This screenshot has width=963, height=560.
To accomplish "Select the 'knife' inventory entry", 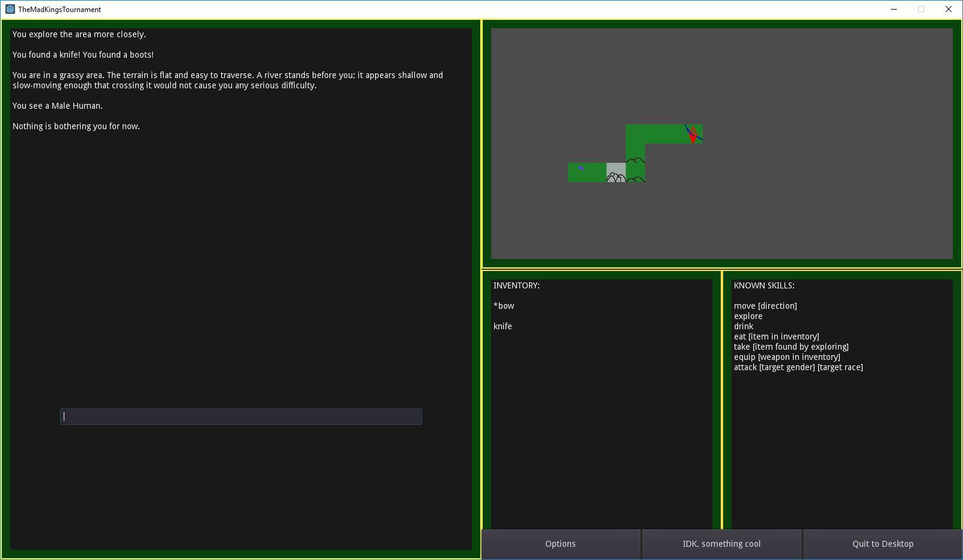I will coord(503,326).
